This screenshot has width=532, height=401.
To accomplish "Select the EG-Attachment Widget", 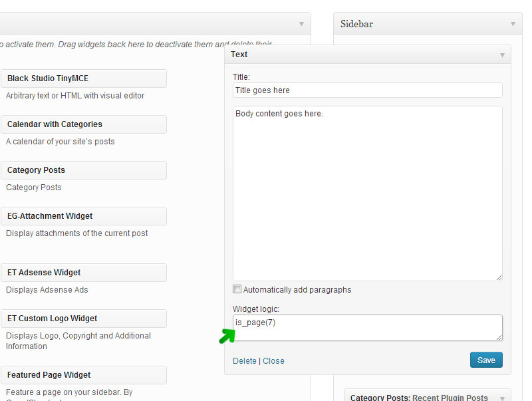I will (x=83, y=216).
